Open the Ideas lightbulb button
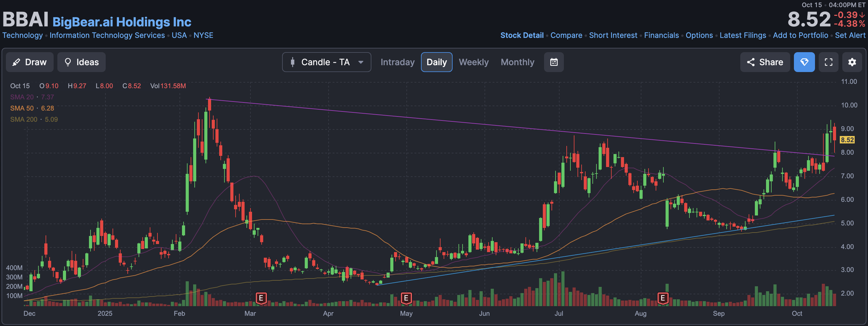Screen dimensions: 868x326 click(81, 62)
